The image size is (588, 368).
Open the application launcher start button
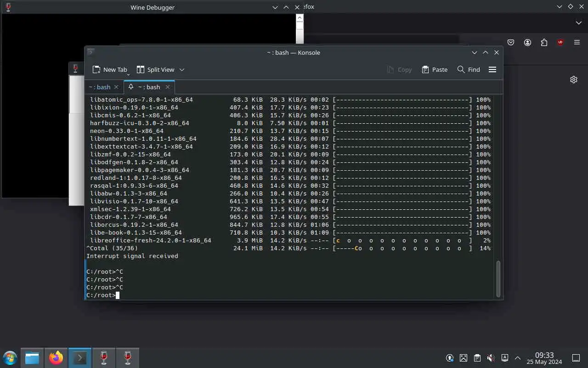(x=10, y=358)
